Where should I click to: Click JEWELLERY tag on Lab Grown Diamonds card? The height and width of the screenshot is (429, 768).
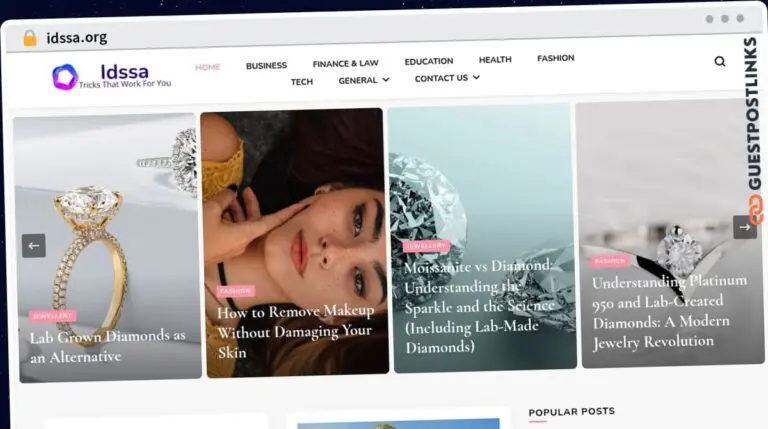click(52, 316)
